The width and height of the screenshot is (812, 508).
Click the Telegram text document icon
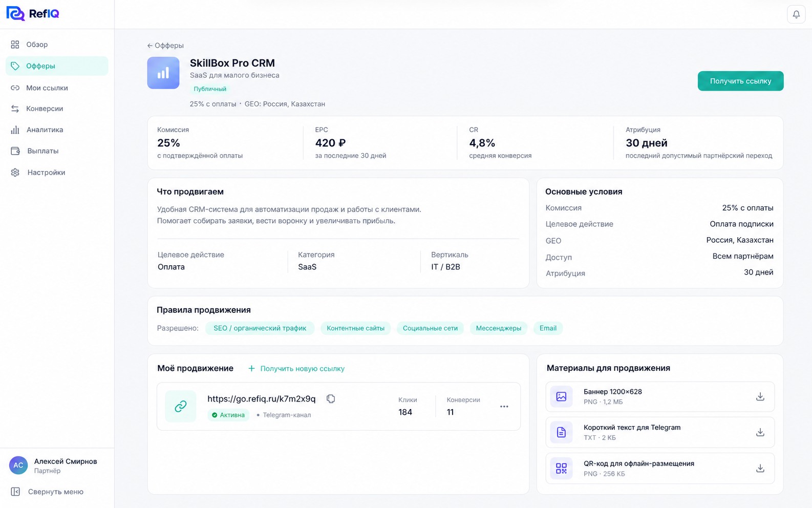point(561,433)
